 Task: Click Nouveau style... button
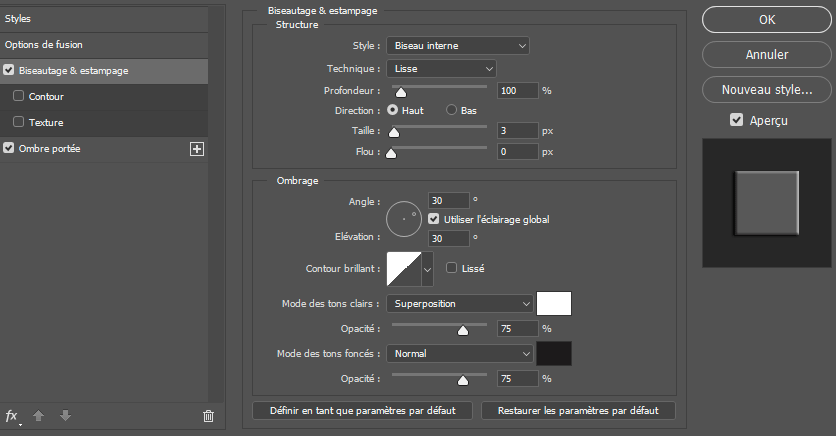(x=767, y=89)
